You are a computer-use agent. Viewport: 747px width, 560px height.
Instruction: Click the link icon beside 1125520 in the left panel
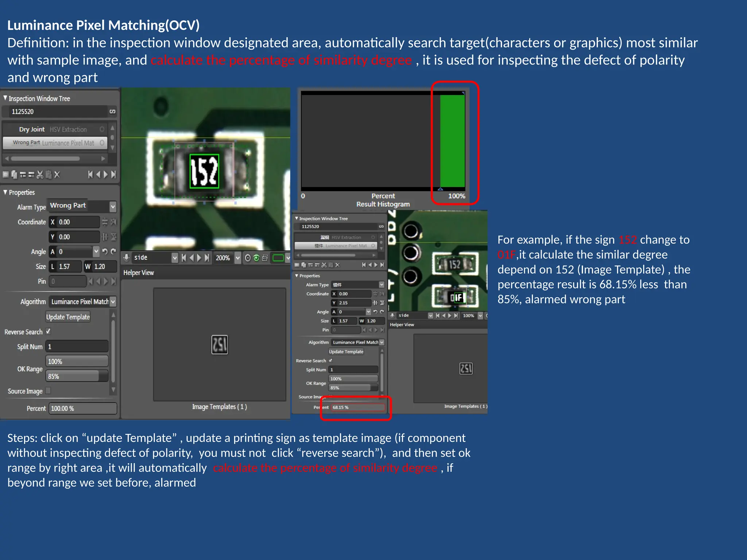pos(112,112)
